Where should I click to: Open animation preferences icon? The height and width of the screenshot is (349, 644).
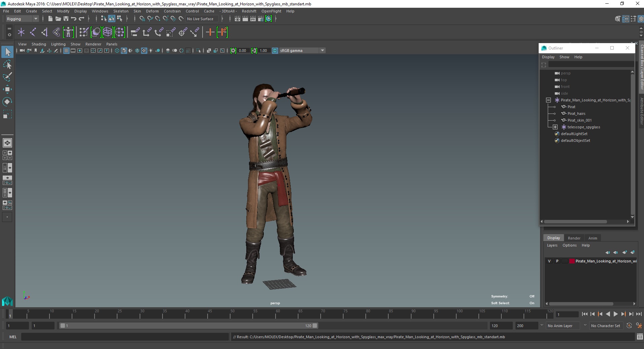coord(639,326)
